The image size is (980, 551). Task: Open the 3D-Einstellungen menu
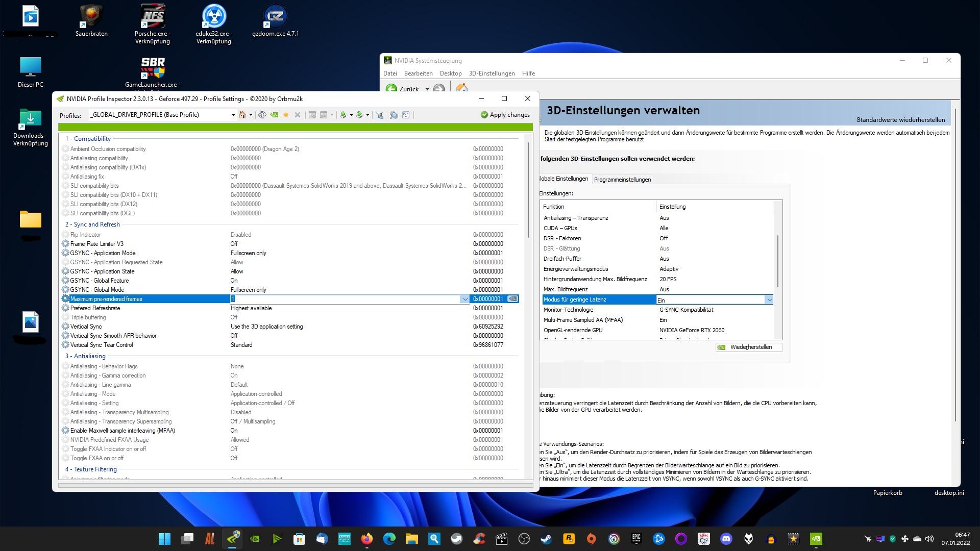(492, 73)
